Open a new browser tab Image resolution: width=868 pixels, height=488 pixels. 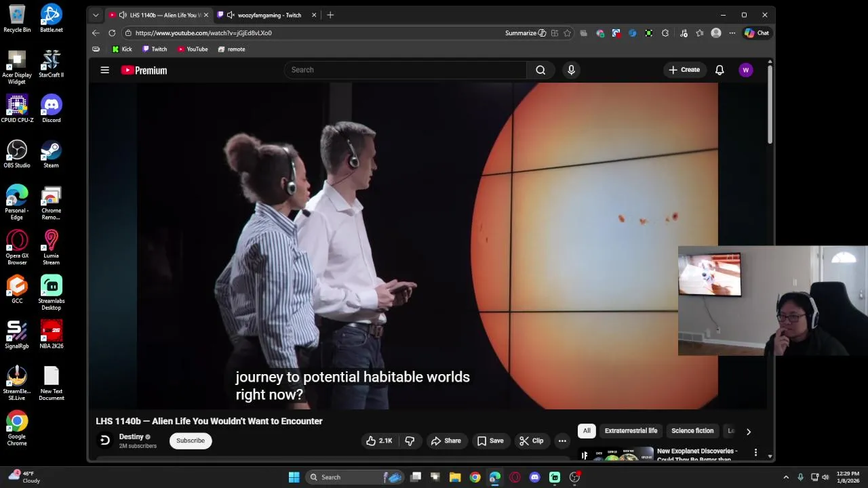pyautogui.click(x=330, y=15)
